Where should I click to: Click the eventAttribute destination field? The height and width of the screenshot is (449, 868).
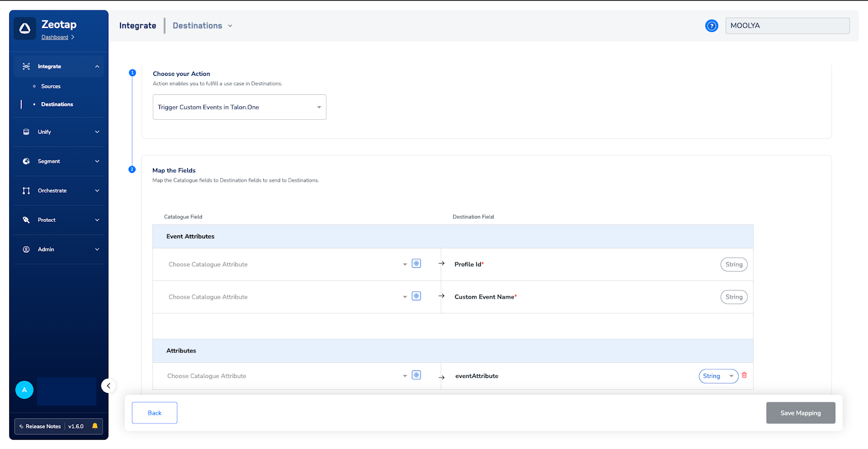(477, 376)
